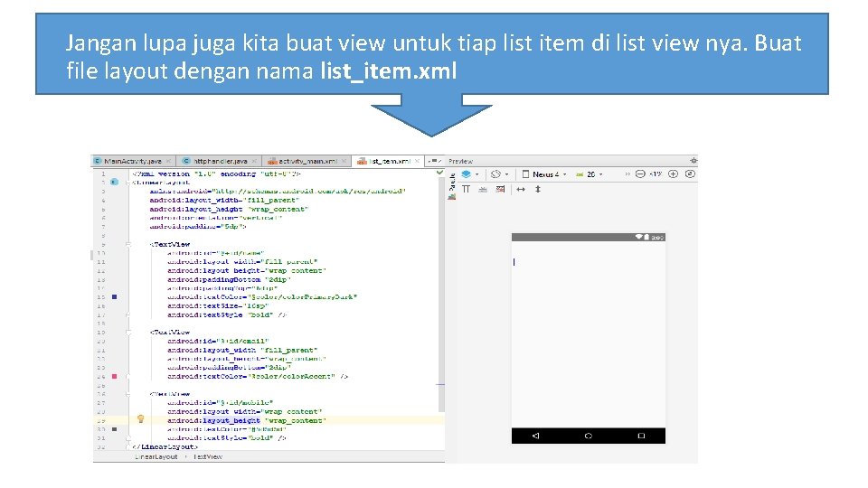This screenshot has width=868, height=488.
Task: Click the closing </LinearLayout> tag
Action: click(x=165, y=447)
